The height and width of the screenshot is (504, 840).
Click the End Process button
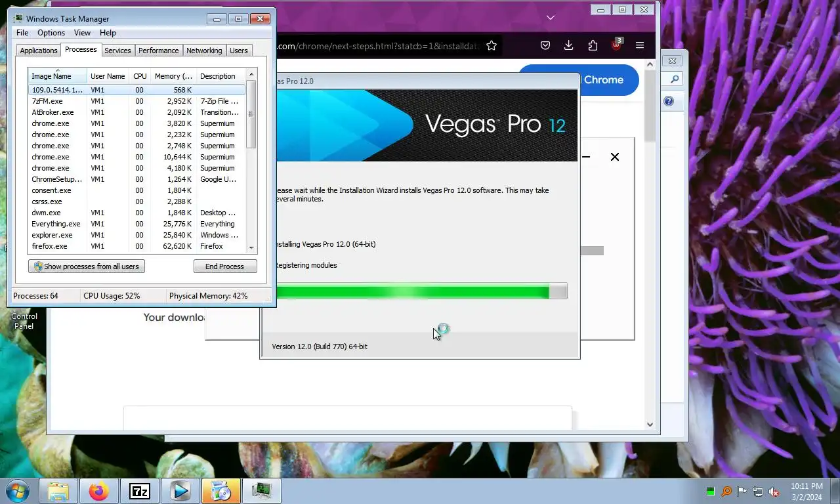click(224, 266)
